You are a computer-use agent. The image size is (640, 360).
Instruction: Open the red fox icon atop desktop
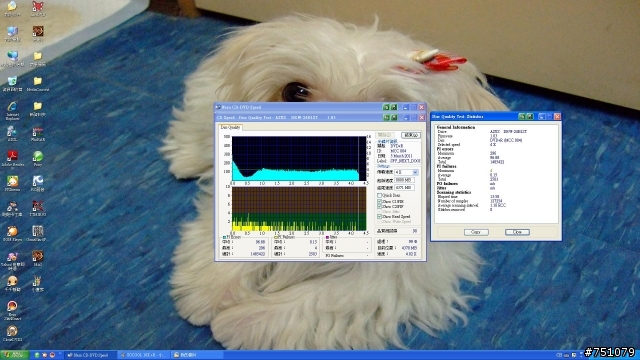(x=38, y=7)
